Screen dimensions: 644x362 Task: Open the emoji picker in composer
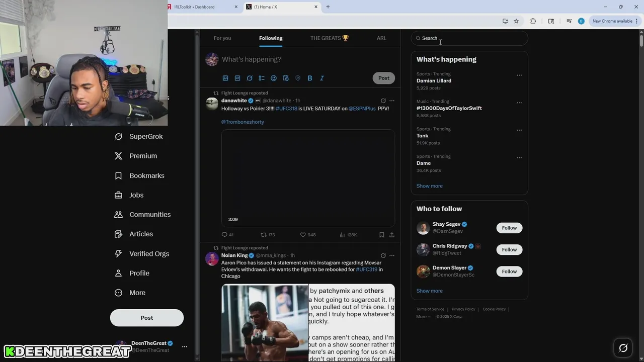point(274,78)
